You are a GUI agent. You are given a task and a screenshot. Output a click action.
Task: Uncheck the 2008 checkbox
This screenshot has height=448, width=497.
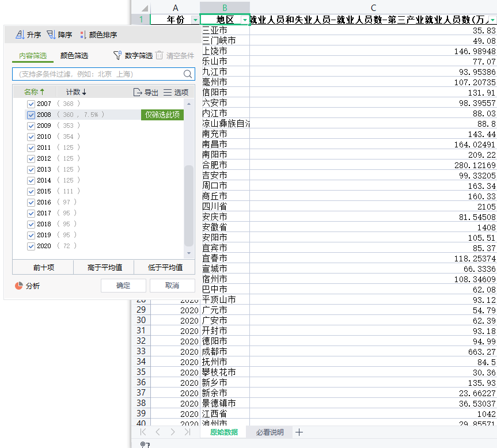[31, 115]
